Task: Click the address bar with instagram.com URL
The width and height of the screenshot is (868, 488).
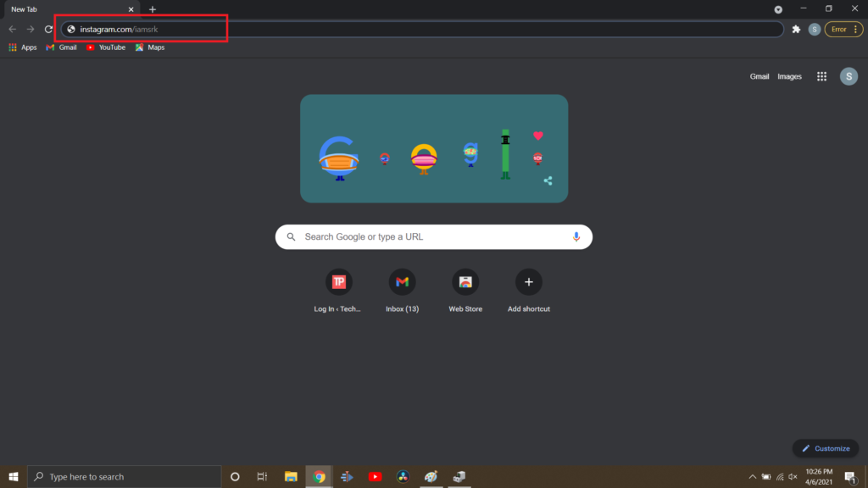Action: coord(422,30)
